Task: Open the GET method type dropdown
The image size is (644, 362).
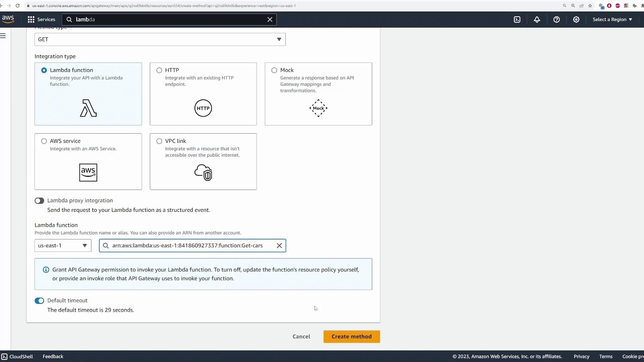Action: coord(160,40)
